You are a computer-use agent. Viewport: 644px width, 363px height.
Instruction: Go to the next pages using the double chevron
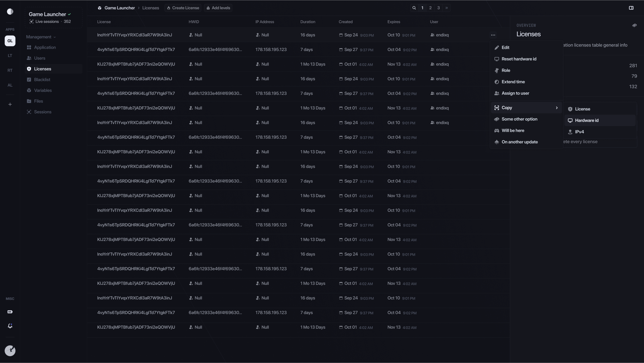point(447,8)
